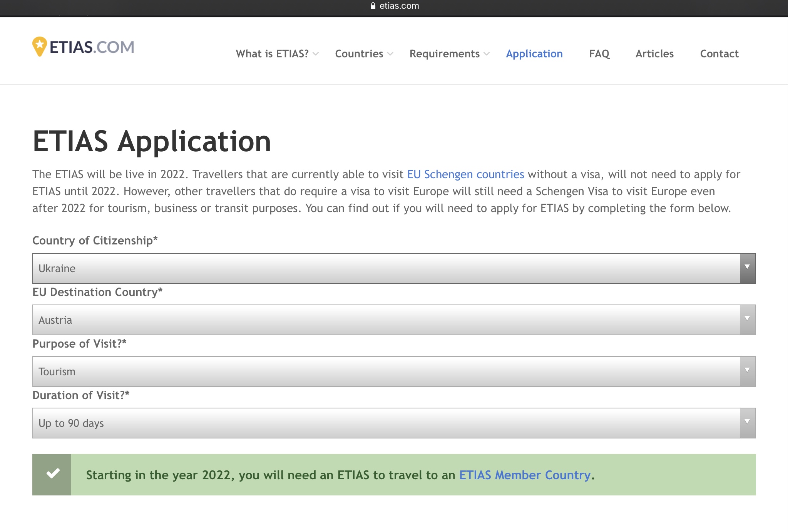The width and height of the screenshot is (788, 532).
Task: Open the FAQ nav item
Action: (599, 54)
